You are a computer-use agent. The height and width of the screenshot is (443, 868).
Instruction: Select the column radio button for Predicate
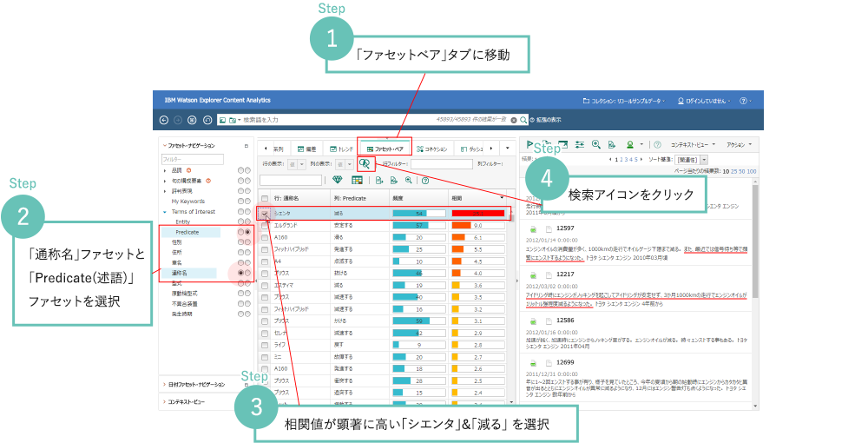pyautogui.click(x=247, y=233)
